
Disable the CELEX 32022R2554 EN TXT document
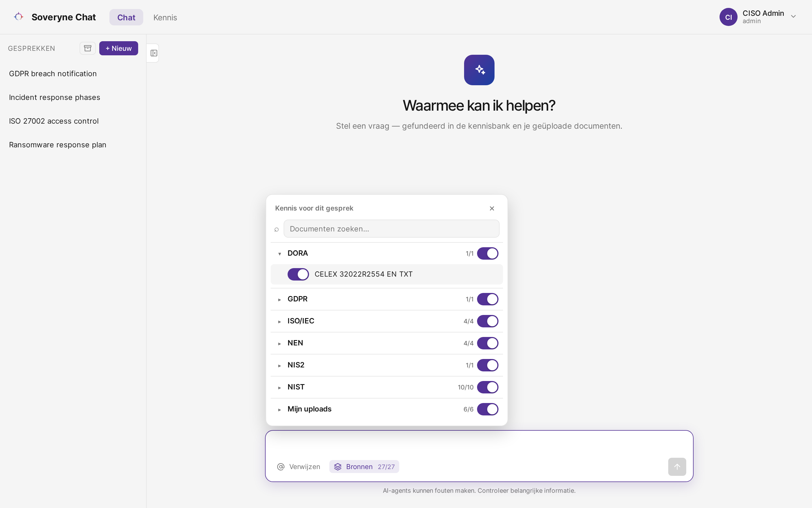(x=298, y=274)
